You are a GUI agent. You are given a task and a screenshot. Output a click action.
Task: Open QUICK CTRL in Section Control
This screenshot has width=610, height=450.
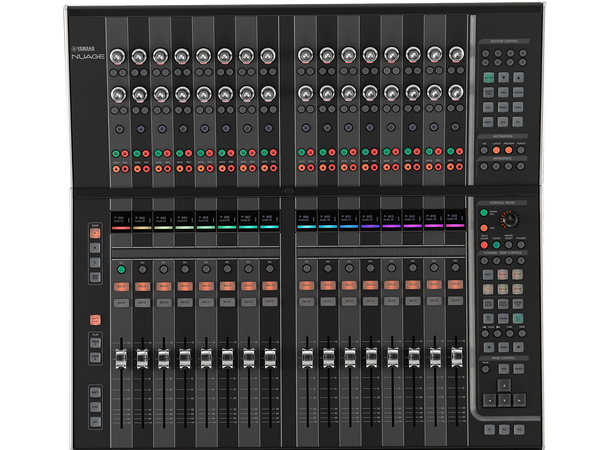point(488,93)
